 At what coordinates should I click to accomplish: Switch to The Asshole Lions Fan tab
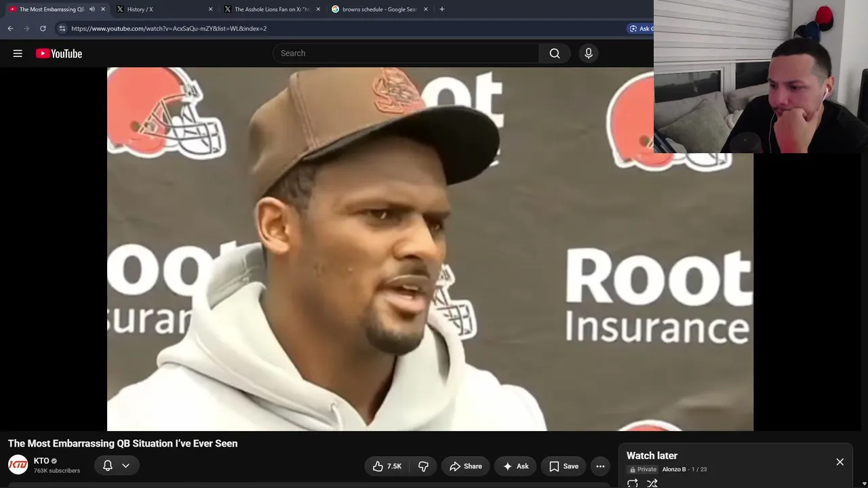[x=271, y=9]
